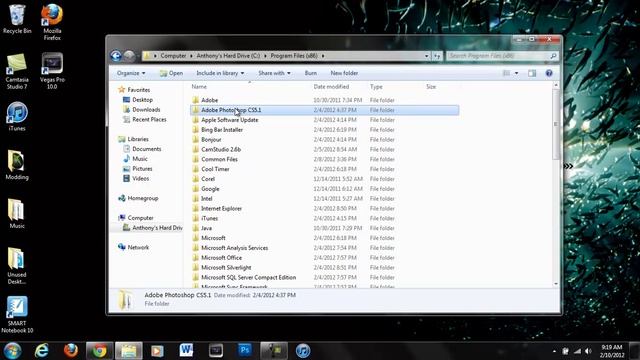This screenshot has width=640, height=360.
Task: Select the Microsoft Office folder
Action: tap(324, 258)
